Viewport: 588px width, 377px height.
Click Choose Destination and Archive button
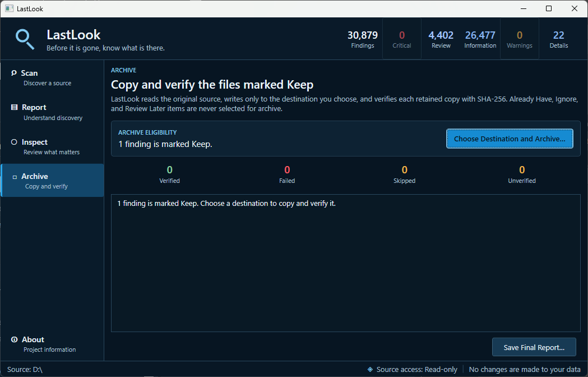pyautogui.click(x=510, y=139)
